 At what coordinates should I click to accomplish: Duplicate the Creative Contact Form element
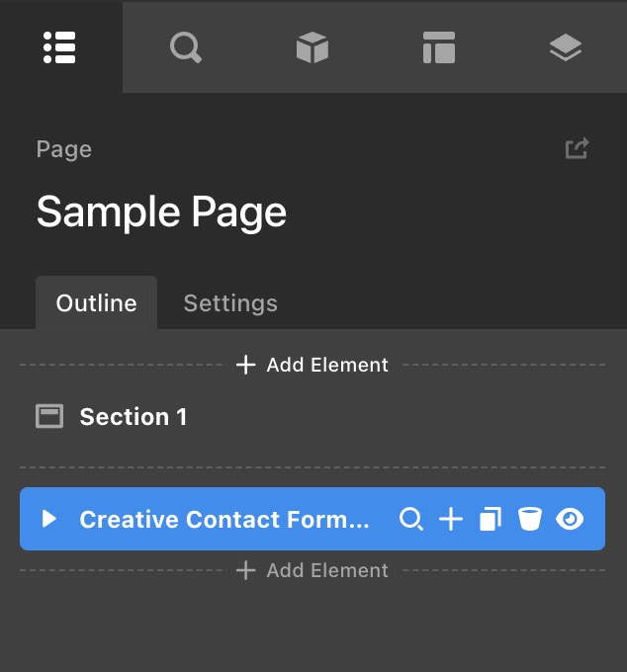(491, 519)
